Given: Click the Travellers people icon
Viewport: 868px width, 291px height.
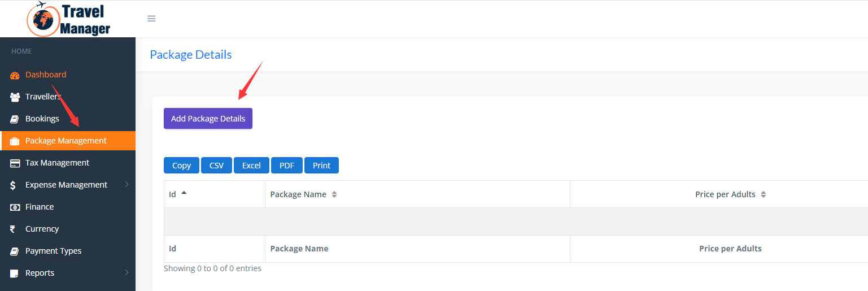Looking at the screenshot, I should [x=15, y=97].
